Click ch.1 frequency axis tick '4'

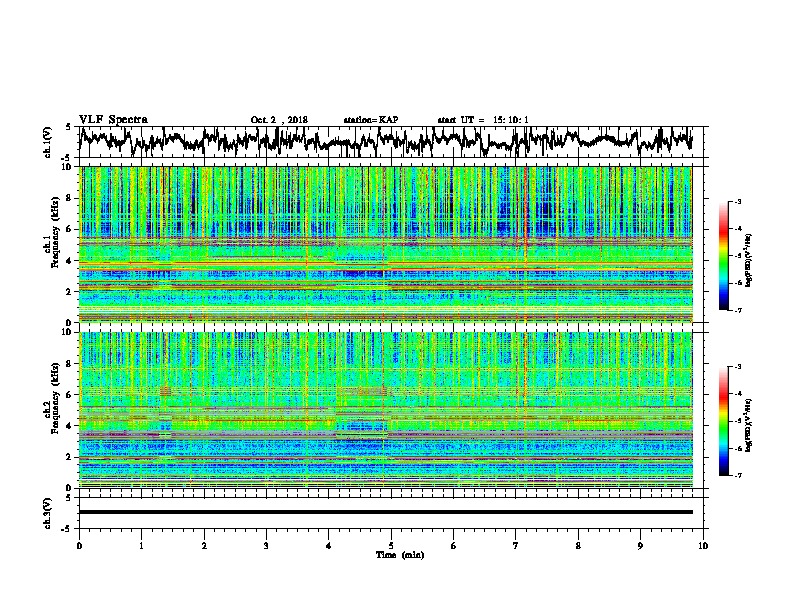coord(70,261)
